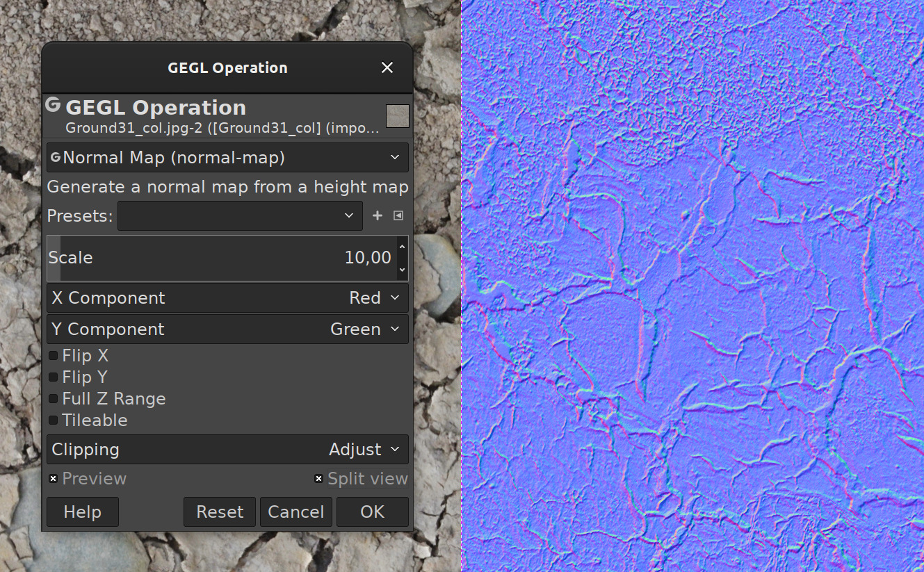The height and width of the screenshot is (572, 924).
Task: Click the Reset button
Action: (x=220, y=512)
